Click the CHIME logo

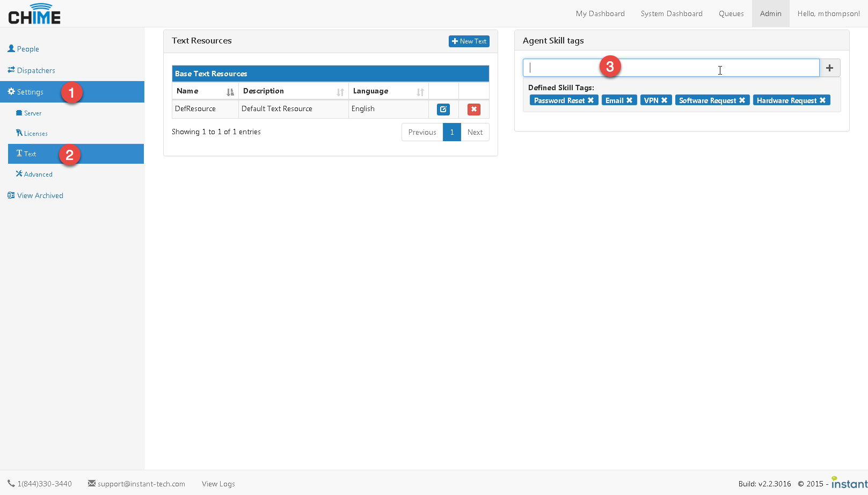(34, 14)
